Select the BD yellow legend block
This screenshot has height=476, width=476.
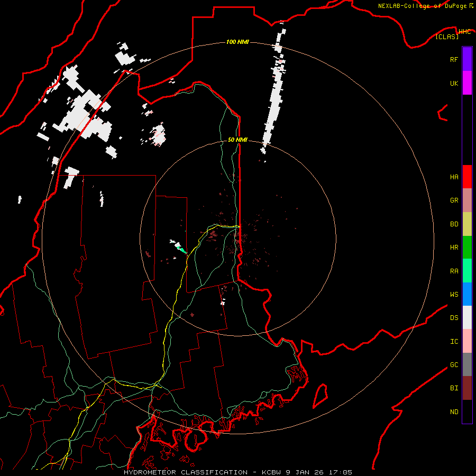point(467,224)
